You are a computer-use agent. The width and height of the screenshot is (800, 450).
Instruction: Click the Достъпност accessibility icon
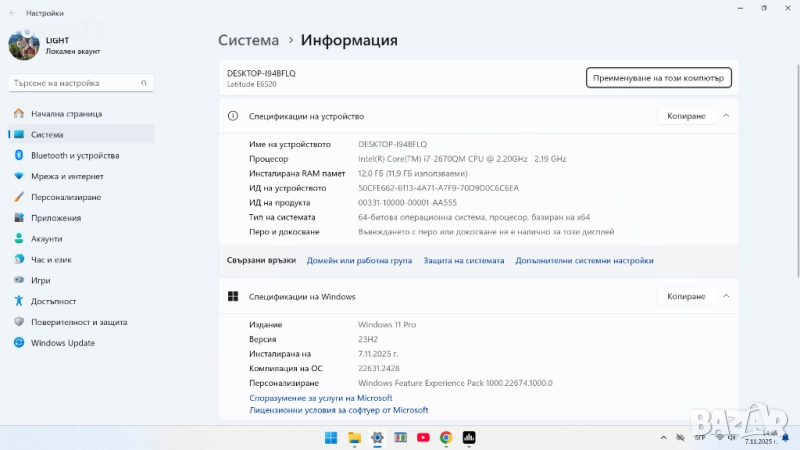pyautogui.click(x=18, y=301)
